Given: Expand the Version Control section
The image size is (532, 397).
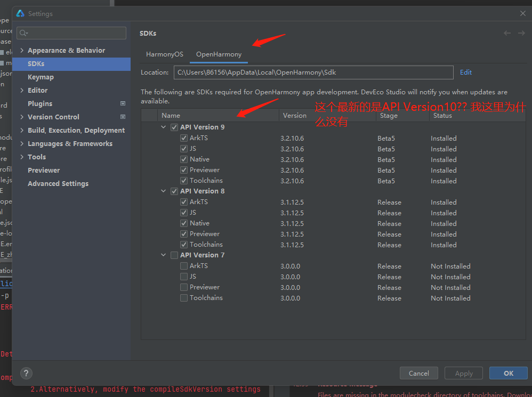Looking at the screenshot, I should [x=22, y=117].
